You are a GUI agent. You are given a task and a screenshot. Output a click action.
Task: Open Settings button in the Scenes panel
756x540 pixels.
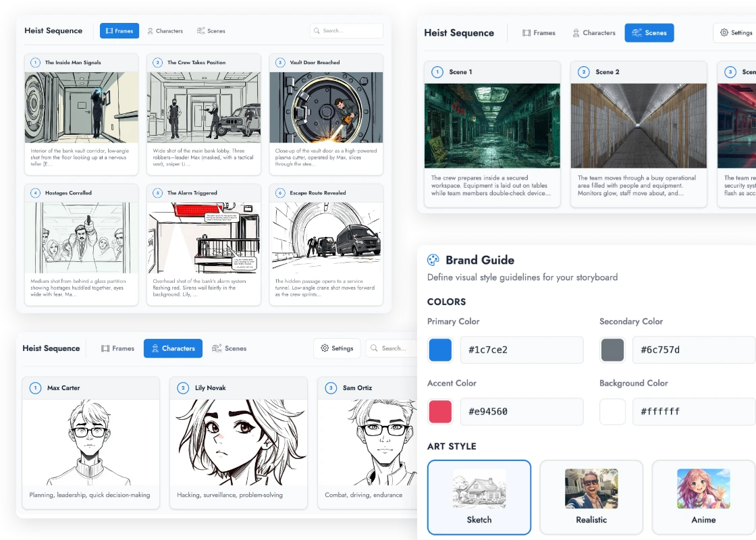click(x=736, y=33)
